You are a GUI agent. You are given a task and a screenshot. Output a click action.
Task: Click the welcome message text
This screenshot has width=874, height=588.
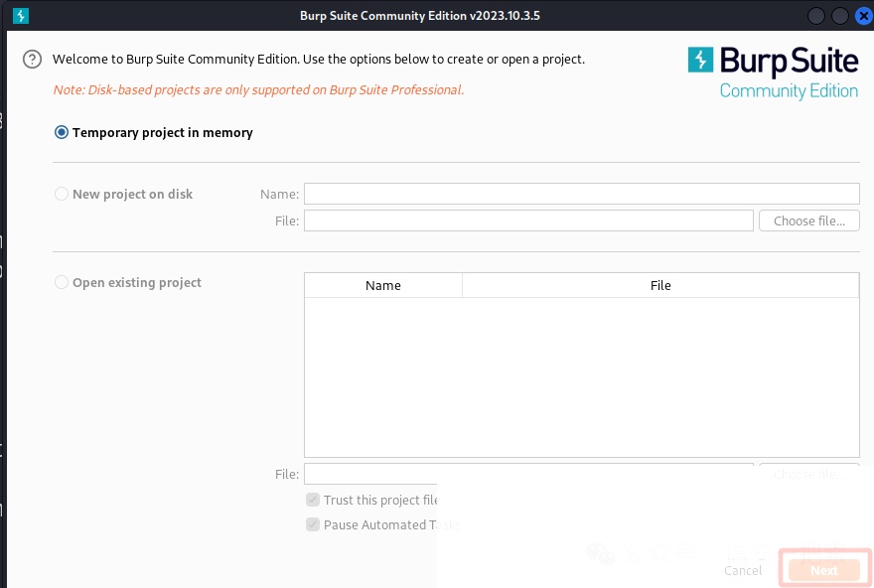[x=319, y=59]
